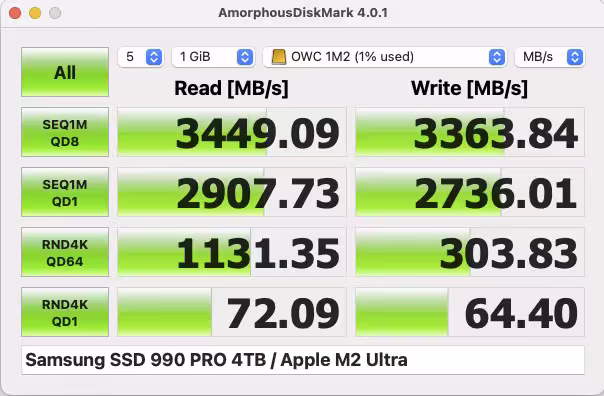Click the SEQ1M QD1 write result 2736.01
604x396 pixels.
[470, 192]
